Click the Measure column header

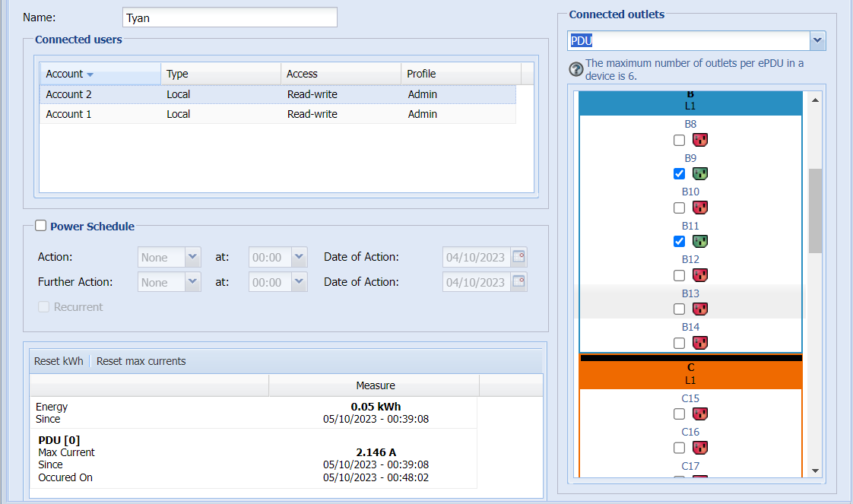pyautogui.click(x=374, y=385)
